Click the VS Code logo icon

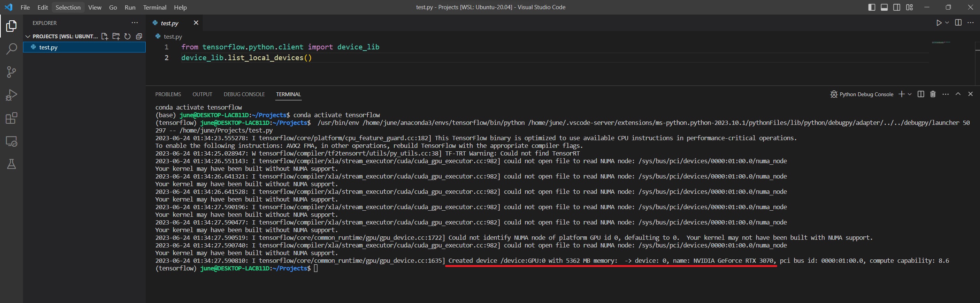(8, 7)
